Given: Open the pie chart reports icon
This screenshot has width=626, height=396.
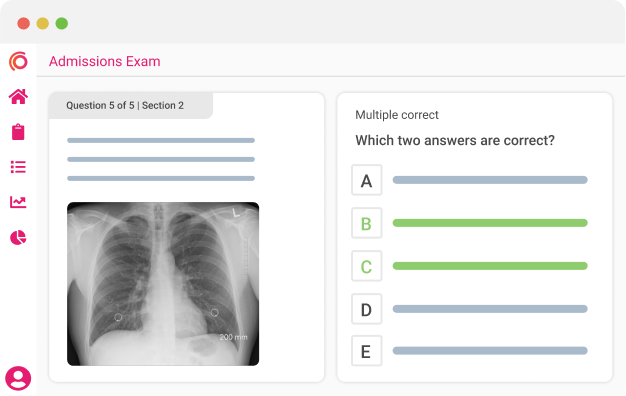Looking at the screenshot, I should 18,238.
